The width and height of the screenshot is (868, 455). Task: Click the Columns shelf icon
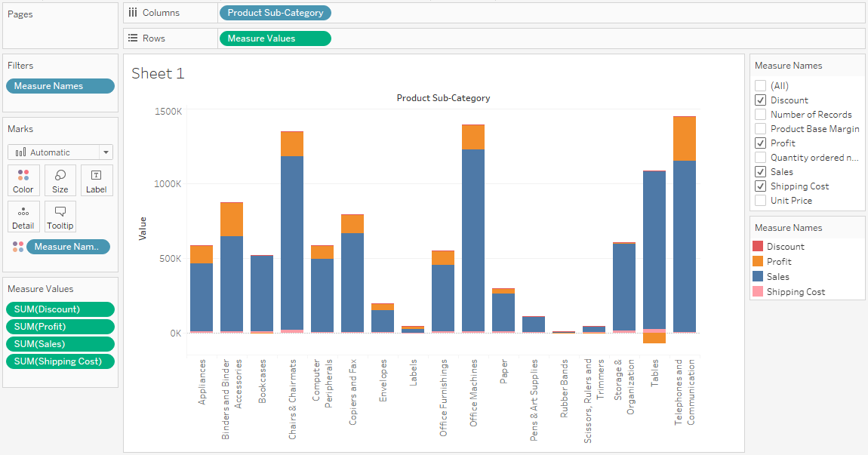[x=133, y=13]
